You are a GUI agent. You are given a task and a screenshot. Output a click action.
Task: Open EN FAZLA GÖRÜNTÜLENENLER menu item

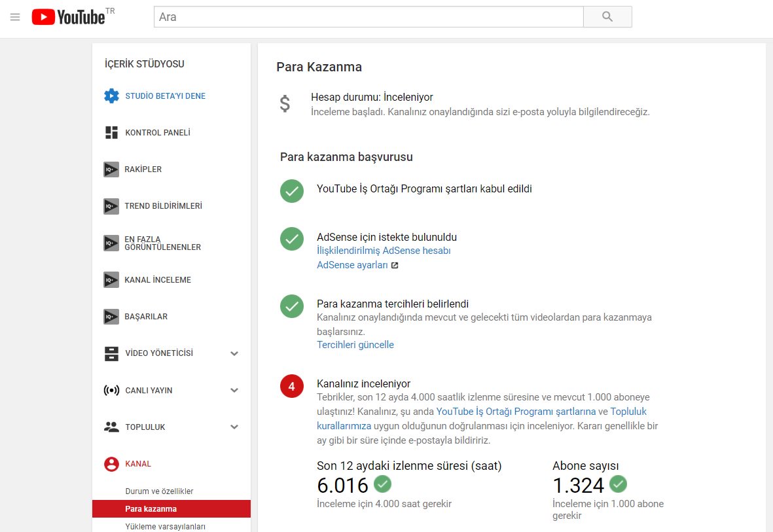(x=163, y=243)
